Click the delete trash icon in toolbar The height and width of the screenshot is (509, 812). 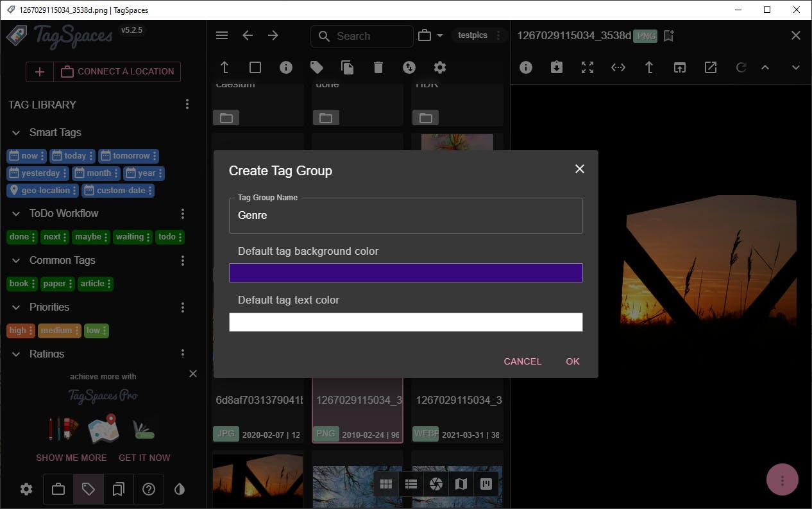tap(378, 67)
